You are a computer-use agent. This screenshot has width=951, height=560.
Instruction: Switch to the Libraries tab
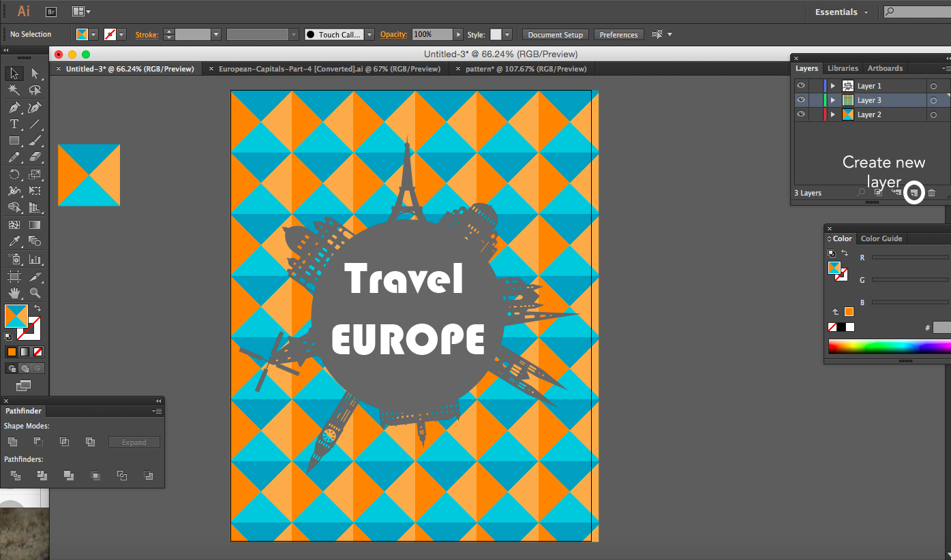tap(843, 68)
